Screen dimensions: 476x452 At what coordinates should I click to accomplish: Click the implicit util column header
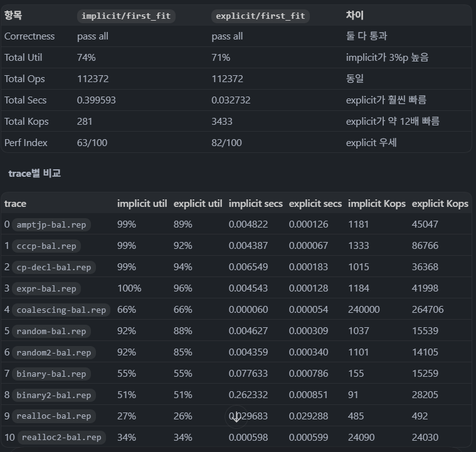(x=142, y=204)
